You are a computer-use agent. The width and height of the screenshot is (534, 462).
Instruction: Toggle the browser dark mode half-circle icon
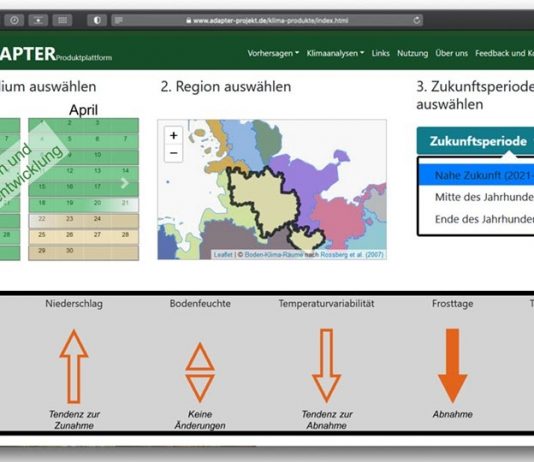97,20
